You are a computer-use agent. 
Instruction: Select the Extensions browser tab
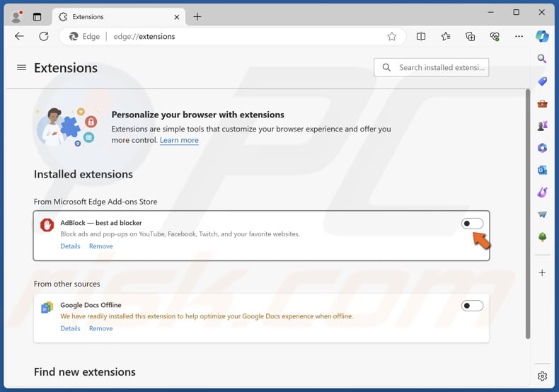pos(119,17)
